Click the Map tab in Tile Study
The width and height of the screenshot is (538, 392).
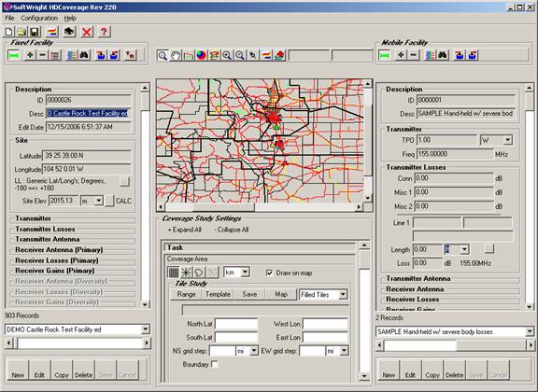281,294
